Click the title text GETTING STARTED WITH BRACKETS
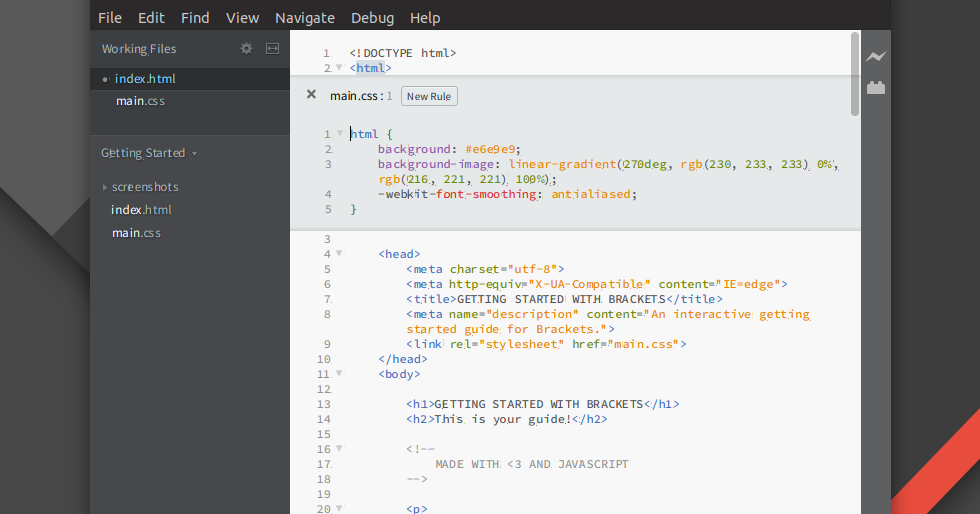This screenshot has width=980, height=514. [x=561, y=300]
